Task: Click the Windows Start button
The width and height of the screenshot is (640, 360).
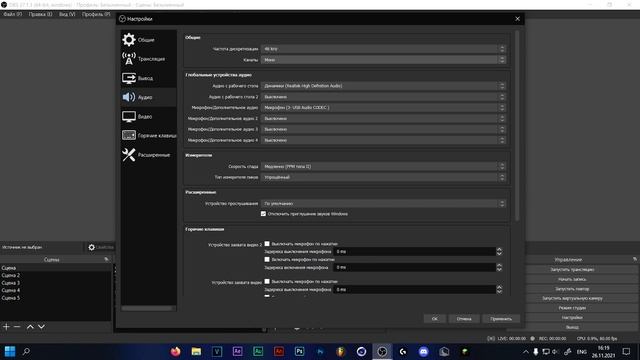Action: [x=10, y=351]
